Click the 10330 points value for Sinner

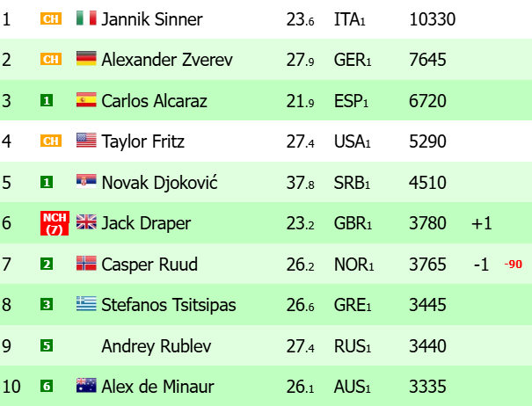(x=433, y=19)
